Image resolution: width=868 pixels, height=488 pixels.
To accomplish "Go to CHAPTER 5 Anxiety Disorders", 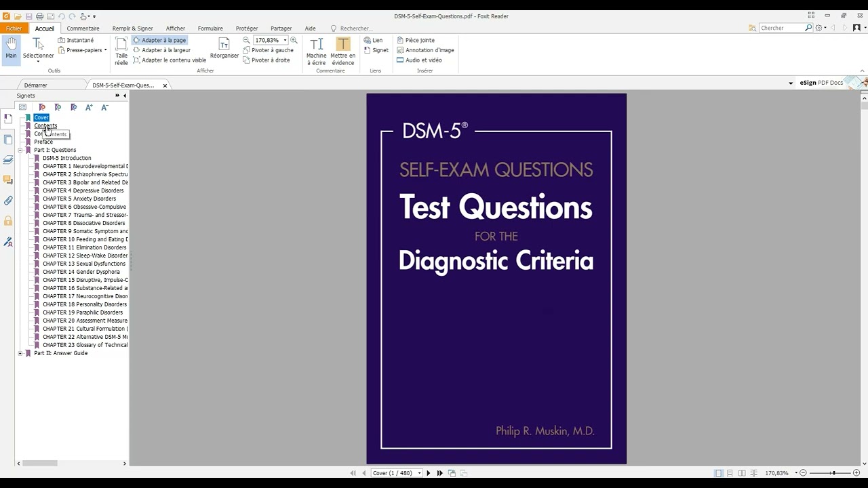I will coord(79,199).
